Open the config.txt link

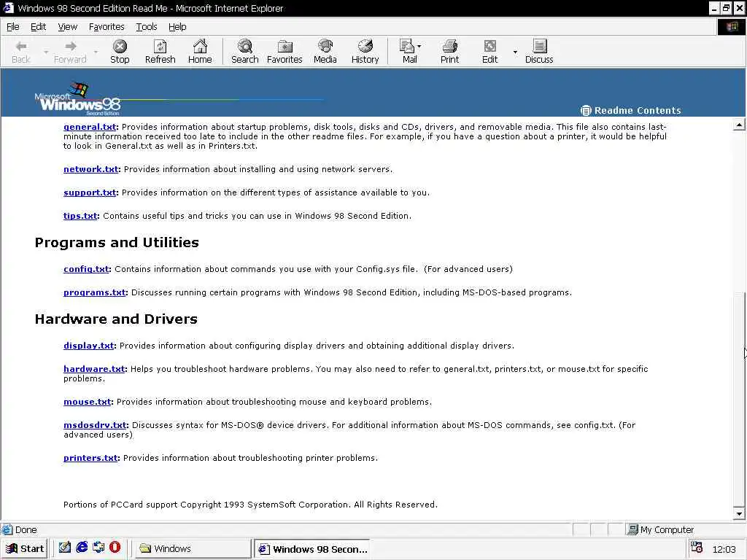click(86, 270)
